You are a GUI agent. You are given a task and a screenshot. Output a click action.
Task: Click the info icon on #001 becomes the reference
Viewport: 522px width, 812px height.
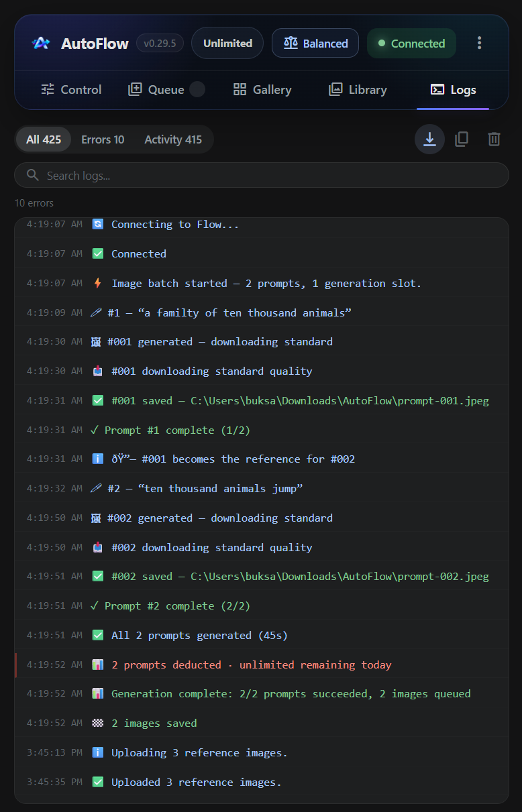coord(98,459)
